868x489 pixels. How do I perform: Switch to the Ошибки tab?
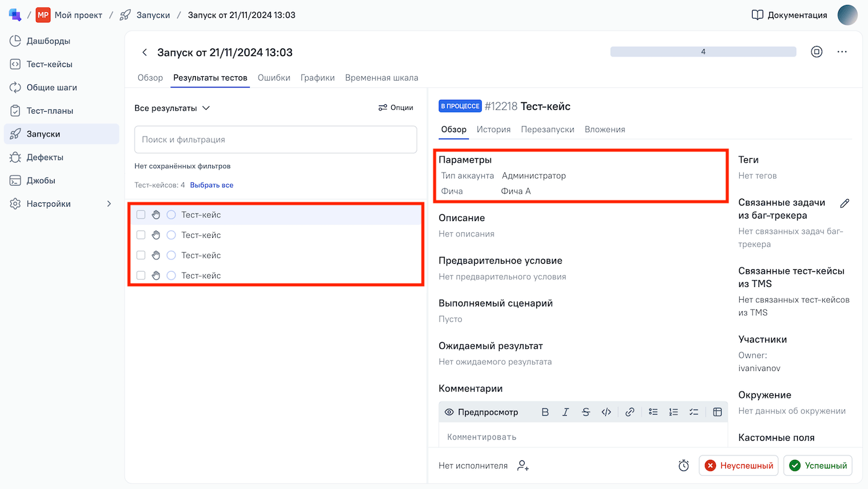[274, 78]
